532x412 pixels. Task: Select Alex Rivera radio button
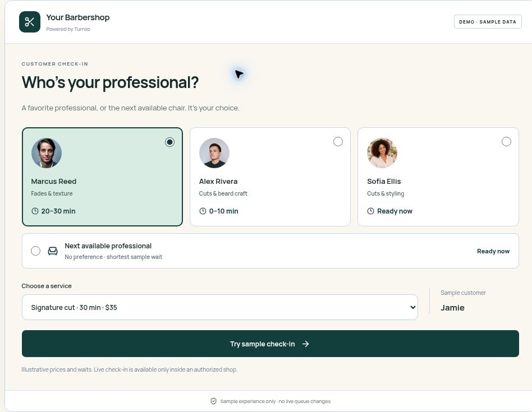[x=338, y=142]
